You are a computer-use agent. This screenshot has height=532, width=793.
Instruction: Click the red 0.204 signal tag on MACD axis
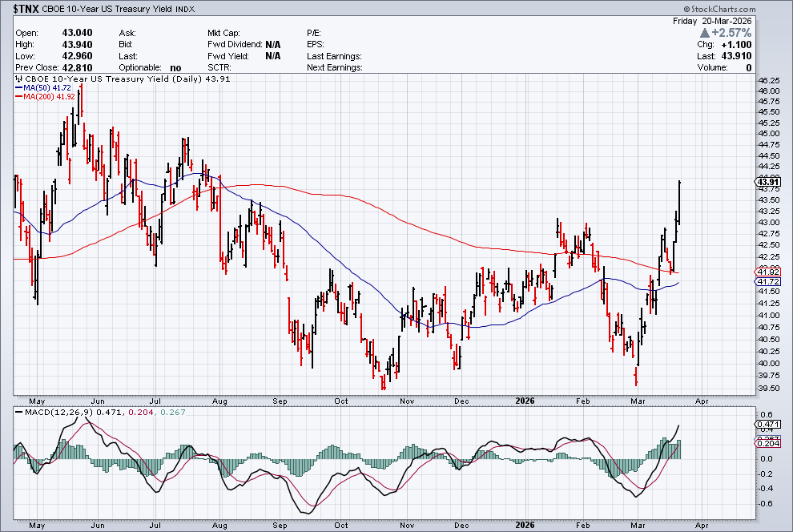pos(767,444)
